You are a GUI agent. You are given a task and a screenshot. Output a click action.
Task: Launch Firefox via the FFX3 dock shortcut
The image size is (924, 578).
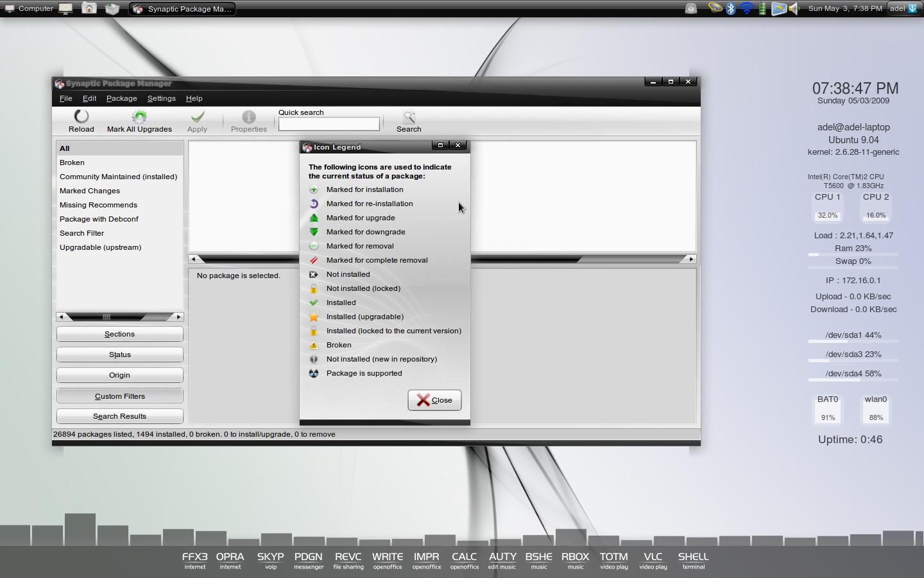(x=195, y=560)
